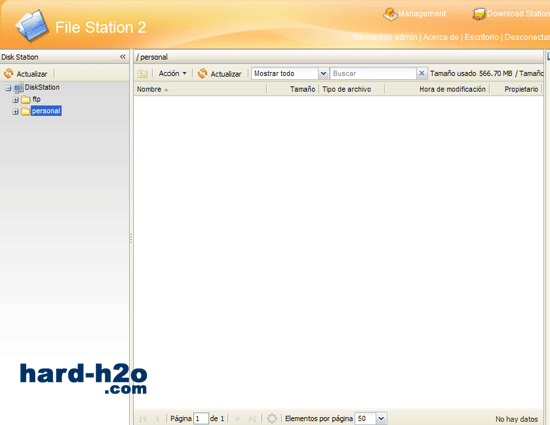Focus the Buscar search field

(373, 74)
